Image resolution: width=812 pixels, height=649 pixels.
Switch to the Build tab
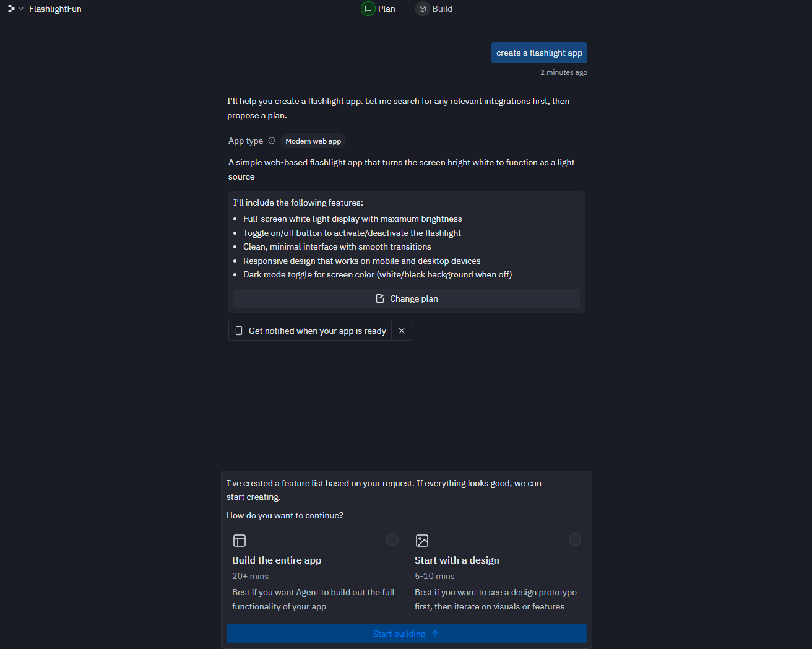coord(443,9)
